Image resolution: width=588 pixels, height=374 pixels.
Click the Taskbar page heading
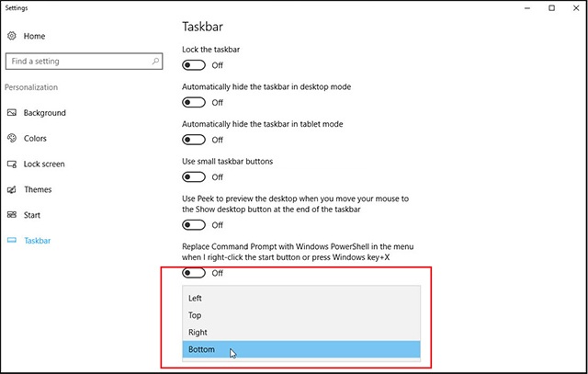(202, 27)
